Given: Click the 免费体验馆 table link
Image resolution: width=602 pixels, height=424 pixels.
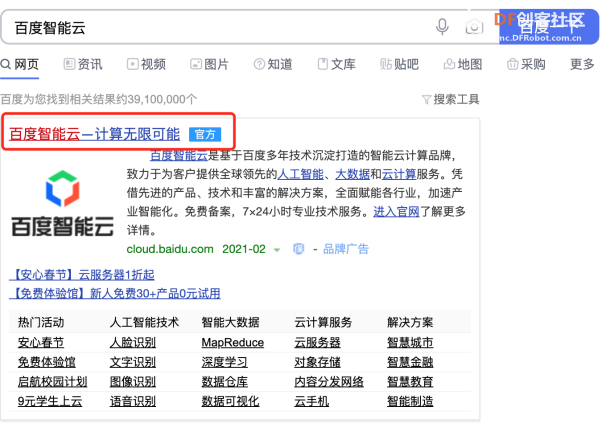Looking at the screenshot, I should (46, 362).
